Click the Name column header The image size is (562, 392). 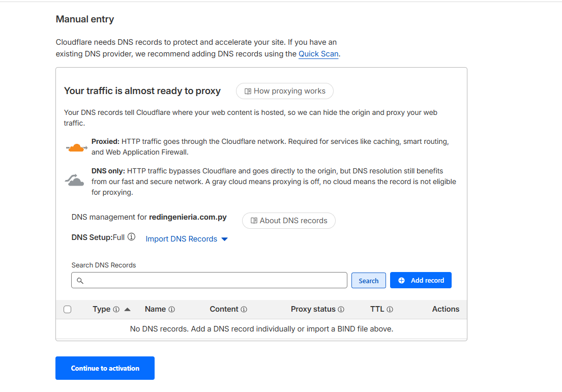click(155, 309)
